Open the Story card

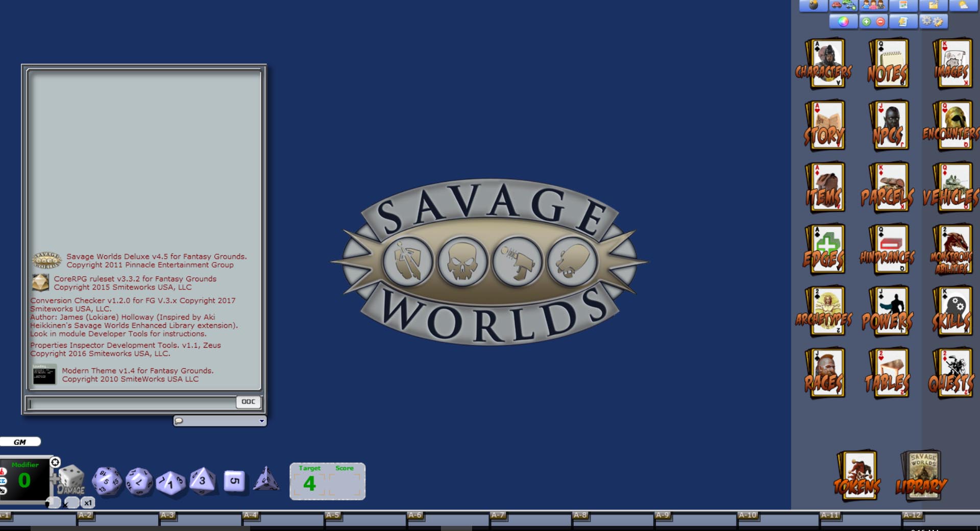(824, 125)
